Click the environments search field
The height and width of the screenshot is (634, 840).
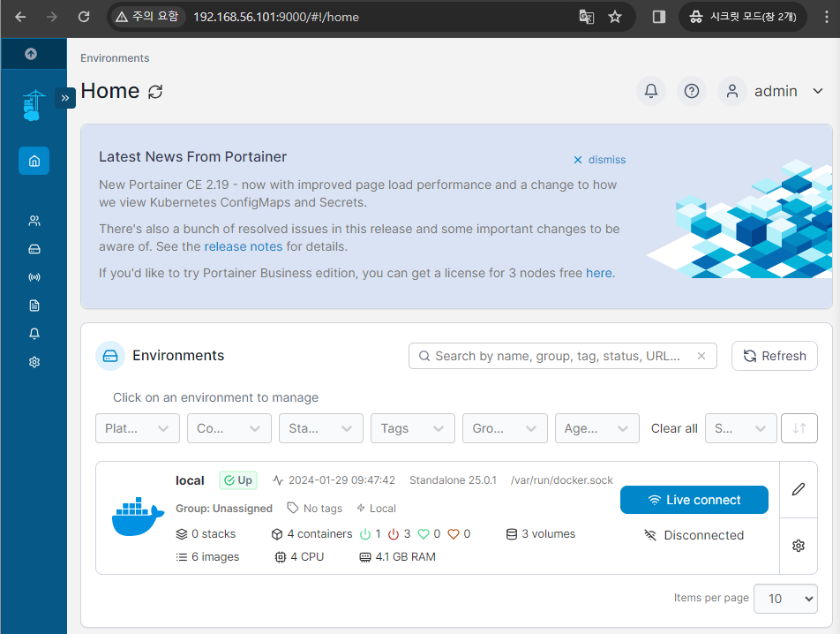[563, 356]
